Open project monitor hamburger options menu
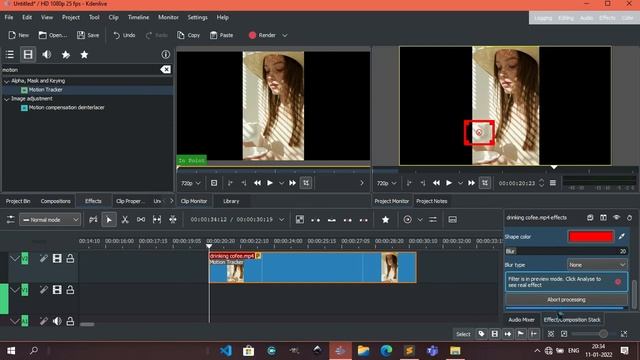 coord(553,183)
